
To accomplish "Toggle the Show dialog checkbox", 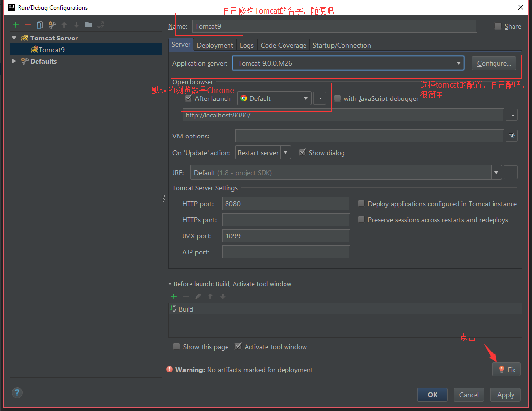I will (x=303, y=152).
